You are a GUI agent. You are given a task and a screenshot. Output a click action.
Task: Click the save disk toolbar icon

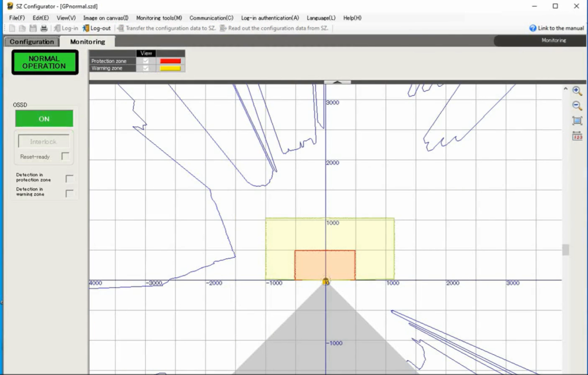coord(33,28)
